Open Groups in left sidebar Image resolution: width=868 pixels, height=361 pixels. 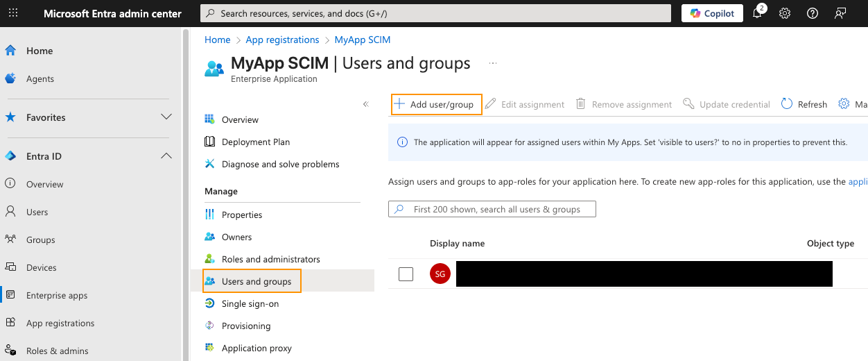(40, 240)
